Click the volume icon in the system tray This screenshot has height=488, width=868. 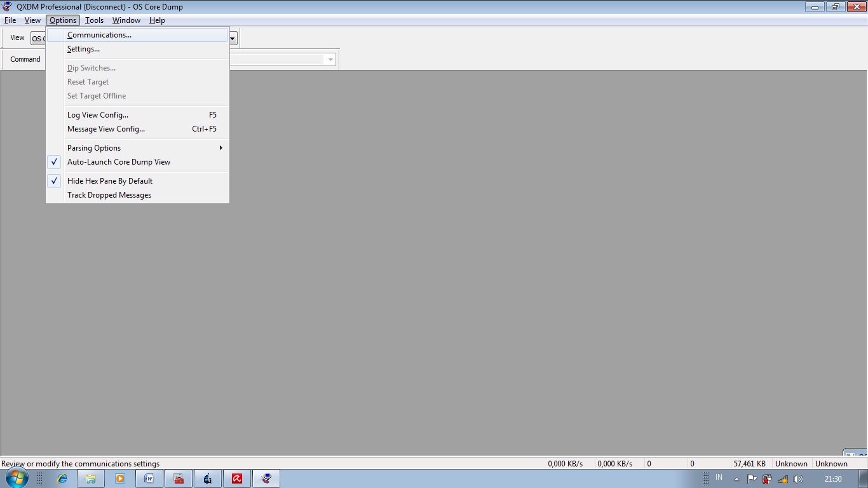798,478
